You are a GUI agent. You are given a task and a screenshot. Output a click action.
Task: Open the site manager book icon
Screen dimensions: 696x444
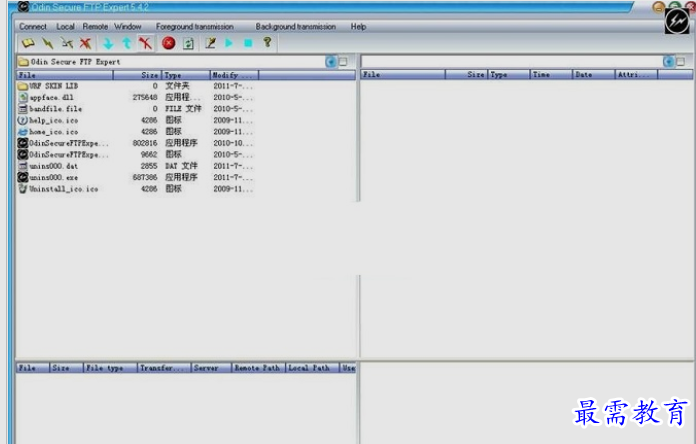tap(28, 43)
